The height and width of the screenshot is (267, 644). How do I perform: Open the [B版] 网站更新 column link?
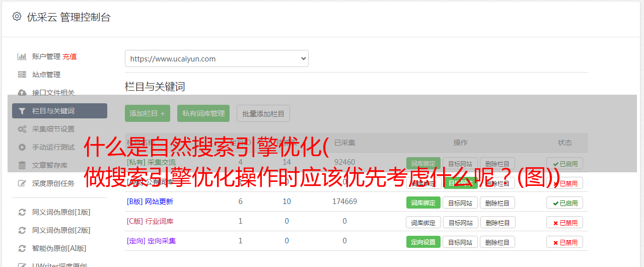(x=150, y=202)
